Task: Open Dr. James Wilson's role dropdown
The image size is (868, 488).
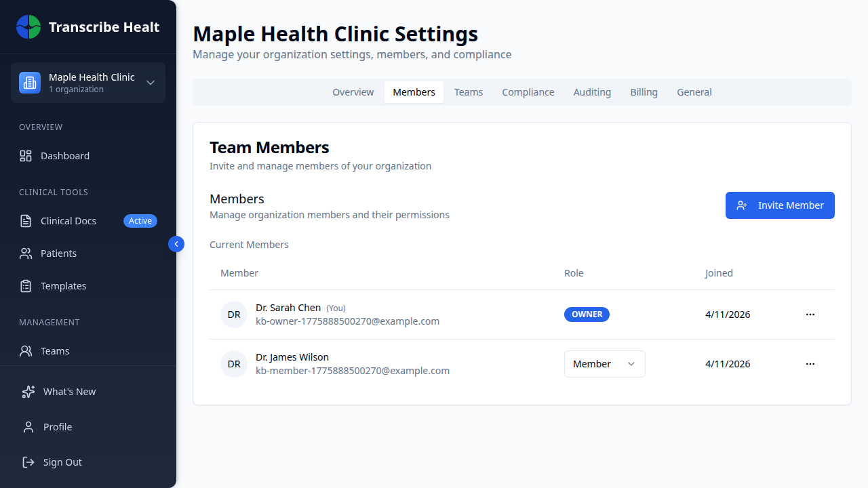Action: tap(604, 364)
